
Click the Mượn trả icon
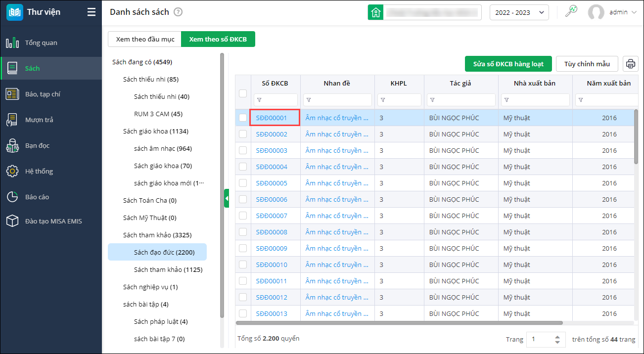click(x=12, y=120)
